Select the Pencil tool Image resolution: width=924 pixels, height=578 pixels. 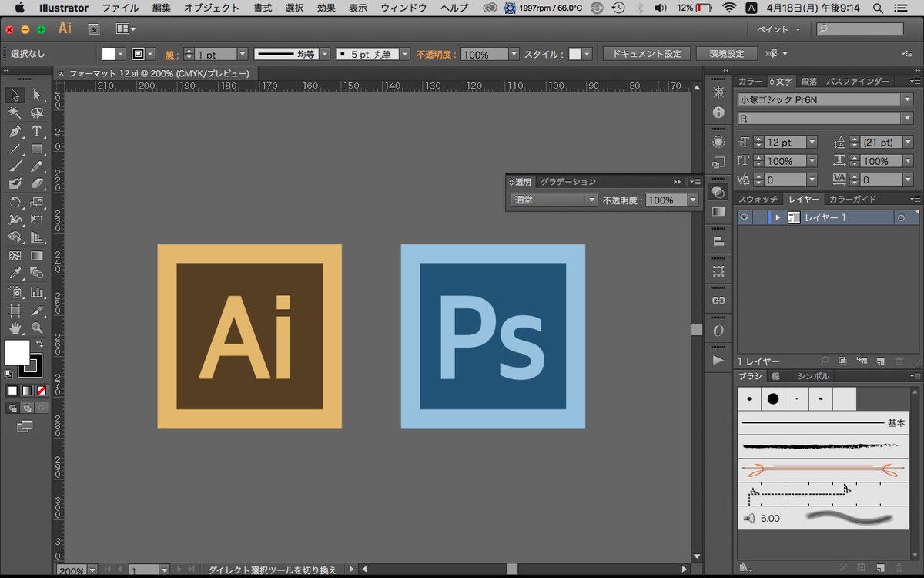pos(37,166)
